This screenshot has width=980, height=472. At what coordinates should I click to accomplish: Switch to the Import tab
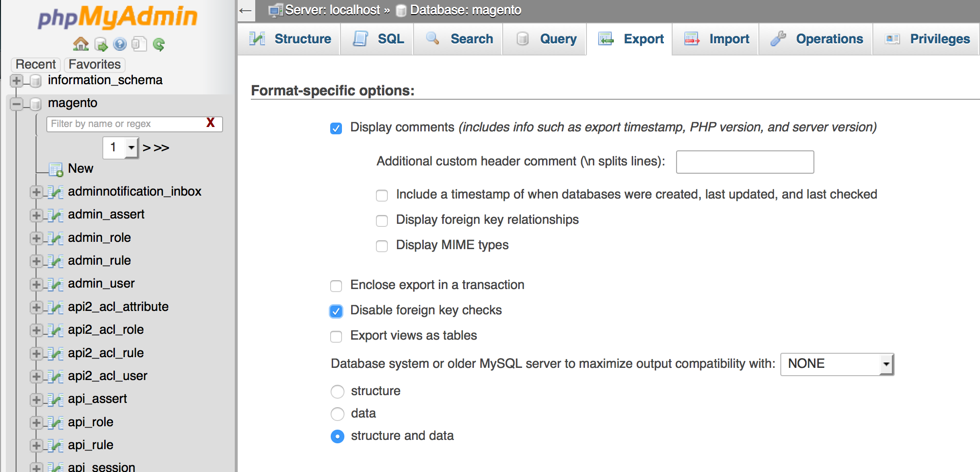tap(717, 39)
